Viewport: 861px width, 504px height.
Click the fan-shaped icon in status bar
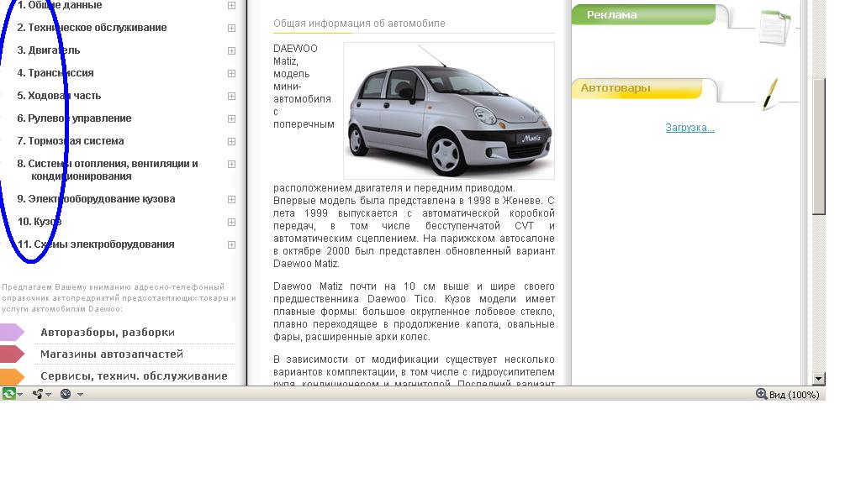point(38,394)
